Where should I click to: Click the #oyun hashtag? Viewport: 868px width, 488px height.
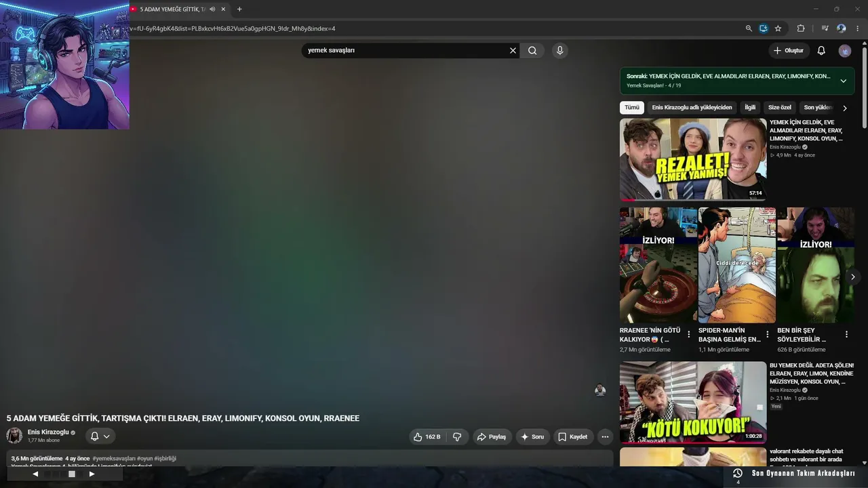click(144, 459)
